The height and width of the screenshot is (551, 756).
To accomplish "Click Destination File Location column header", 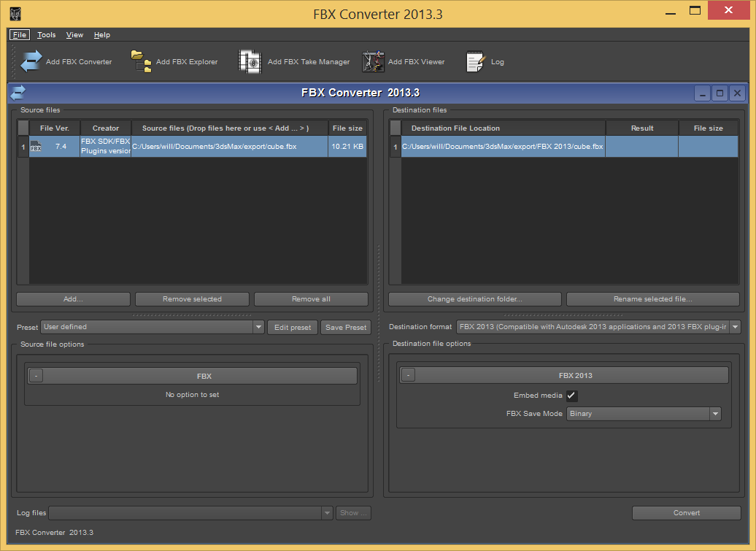I will click(x=504, y=128).
